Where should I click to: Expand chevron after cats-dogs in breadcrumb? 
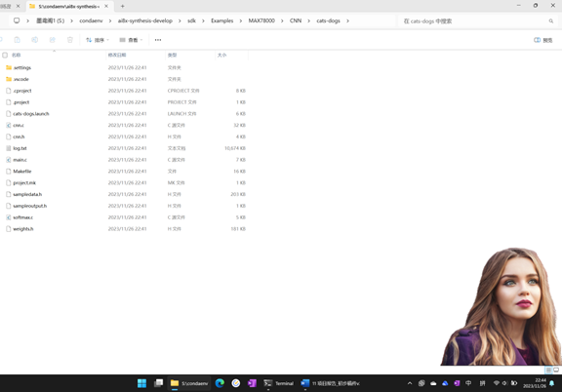[x=347, y=20]
